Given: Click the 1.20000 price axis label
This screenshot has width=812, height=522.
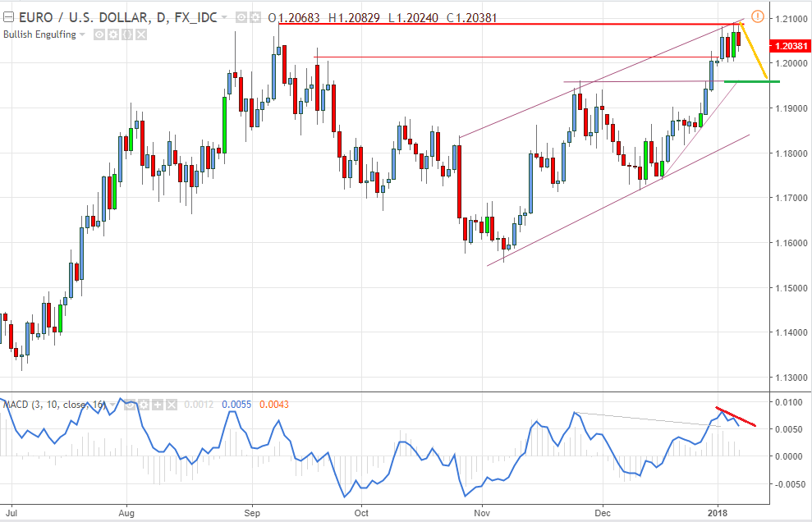Looking at the screenshot, I should pyautogui.click(x=791, y=63).
